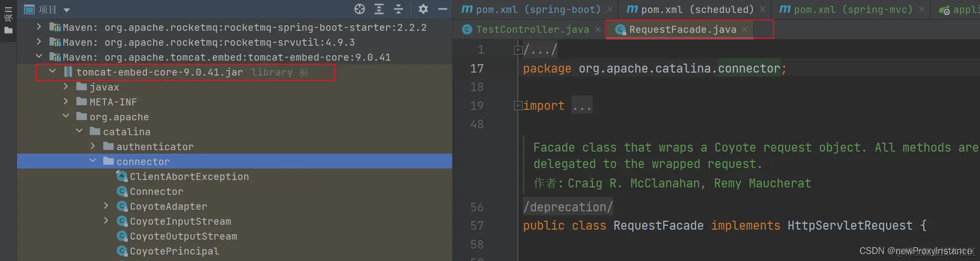Image resolution: width=980 pixels, height=261 pixels.
Task: Click the connector package name in code
Action: 749,68
